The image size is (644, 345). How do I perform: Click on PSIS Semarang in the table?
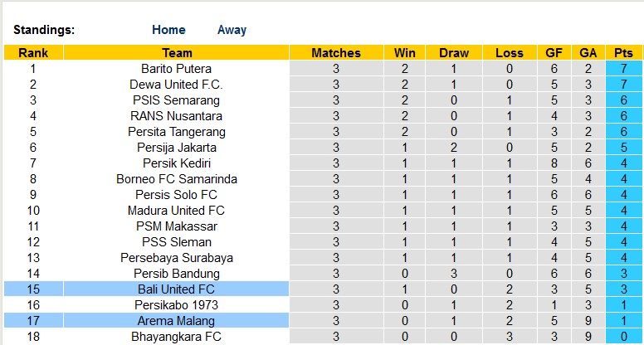176,100
